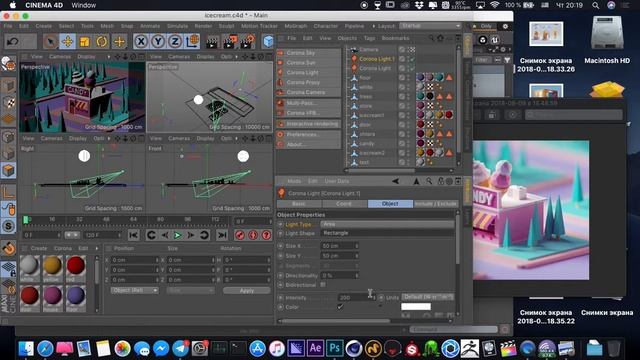640x360 pixels.
Task: Play the animation forwards
Action: (178, 235)
